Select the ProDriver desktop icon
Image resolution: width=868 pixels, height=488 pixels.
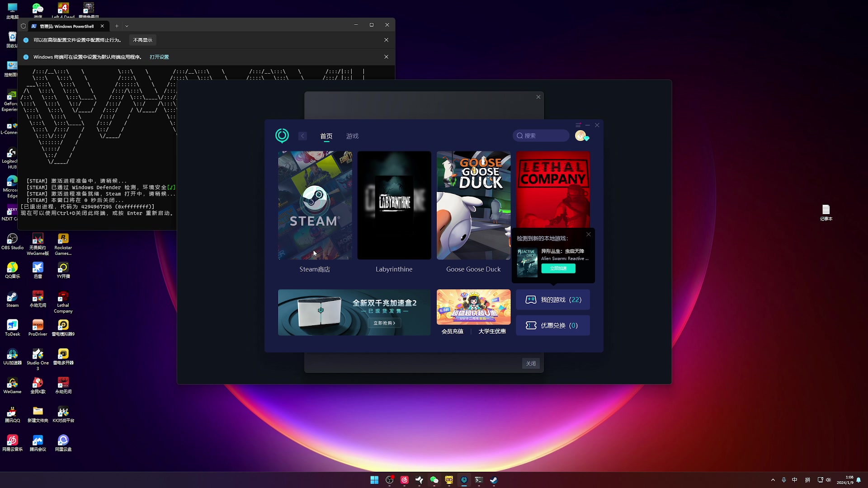(x=38, y=328)
